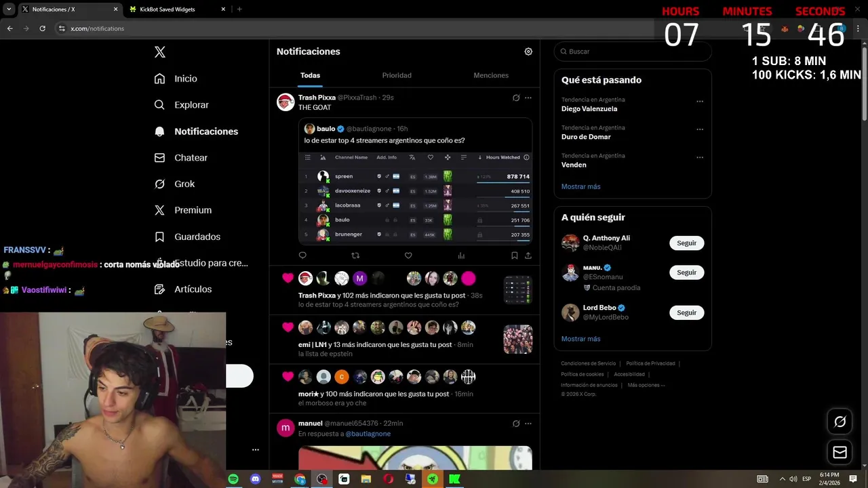Open Premium in the sidebar
Screen dimensions: 868x488
(x=182, y=210)
